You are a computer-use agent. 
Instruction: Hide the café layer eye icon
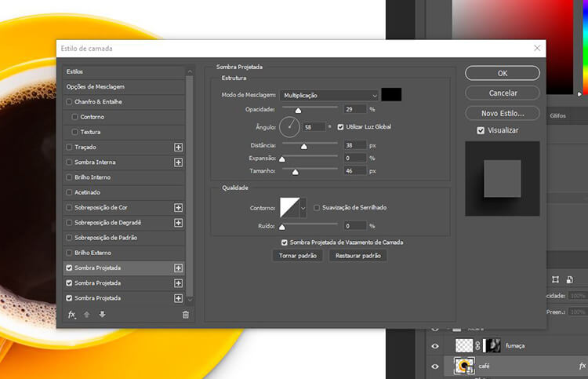[x=435, y=366]
